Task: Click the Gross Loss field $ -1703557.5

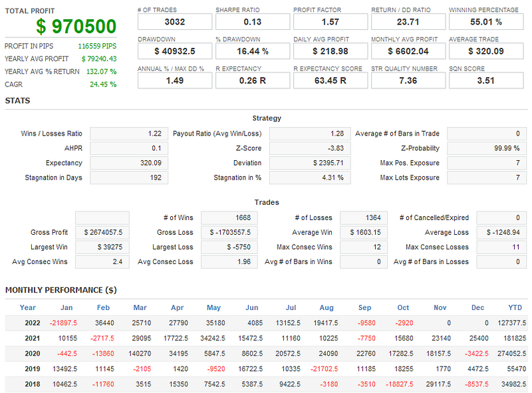Action: pos(229,233)
